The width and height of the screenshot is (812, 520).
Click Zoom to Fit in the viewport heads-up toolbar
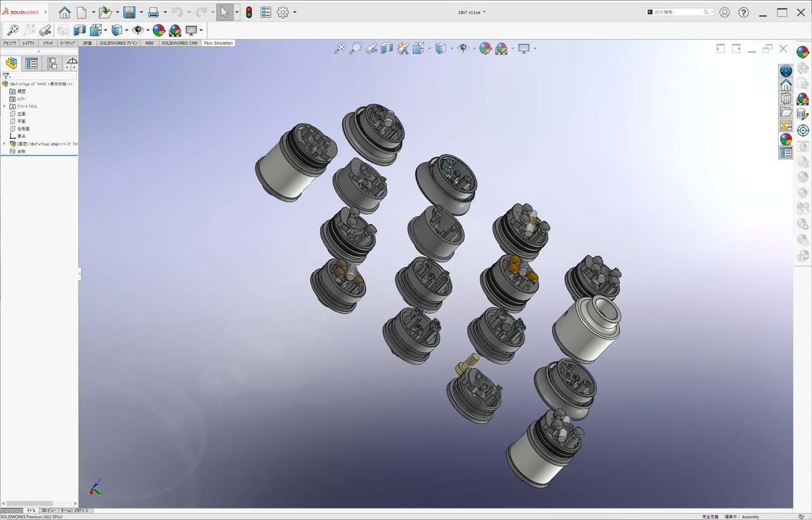340,48
